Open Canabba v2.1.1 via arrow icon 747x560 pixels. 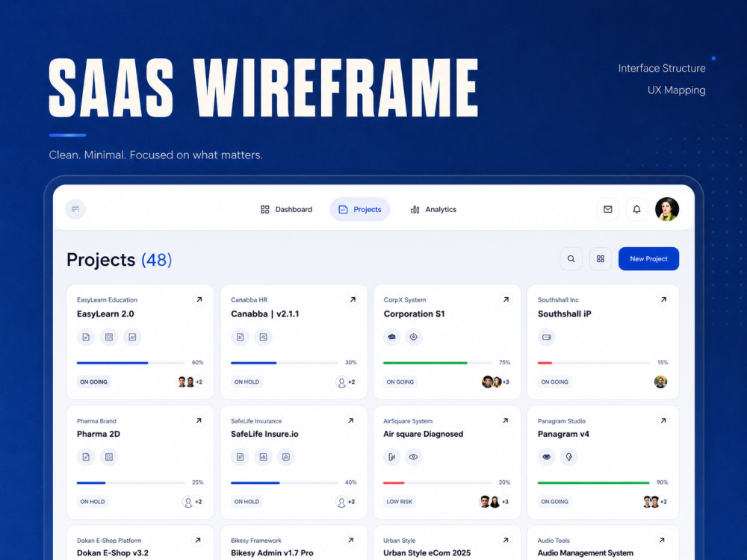tap(353, 299)
